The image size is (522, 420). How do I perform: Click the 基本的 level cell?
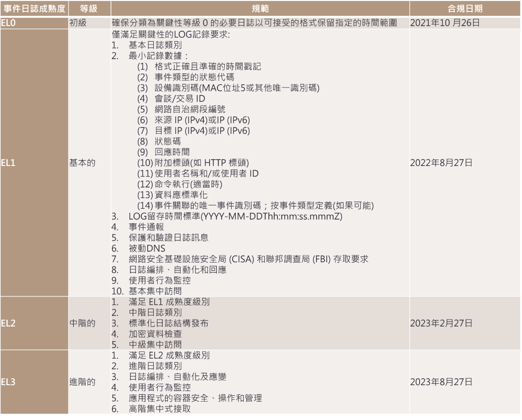[82, 162]
